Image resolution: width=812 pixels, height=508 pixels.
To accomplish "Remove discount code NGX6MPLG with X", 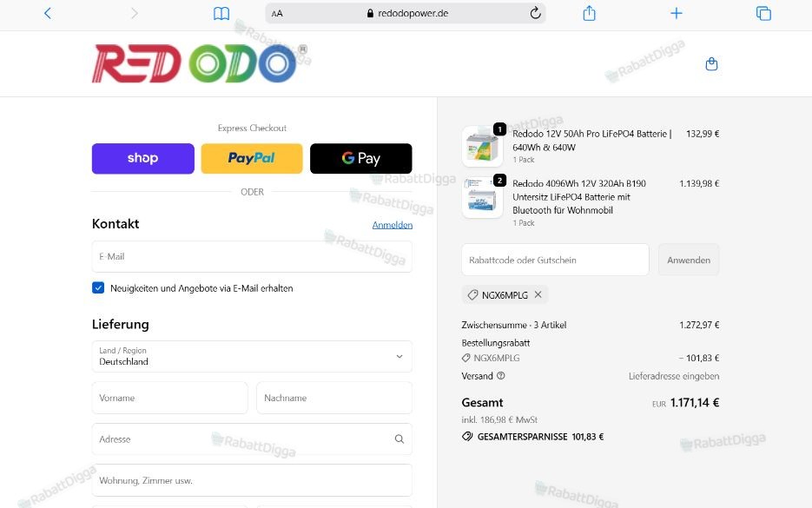I will 538,294.
